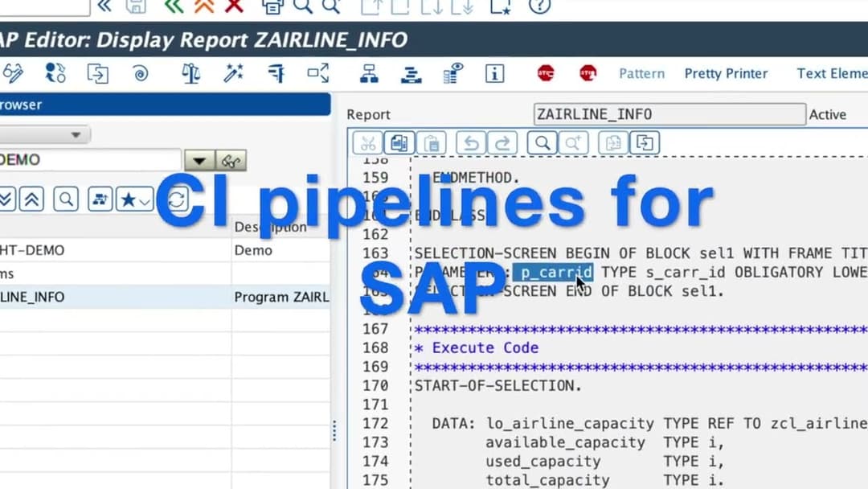Screen dimensions: 868x489
Task: Click the Text Elements button
Action: (x=832, y=73)
